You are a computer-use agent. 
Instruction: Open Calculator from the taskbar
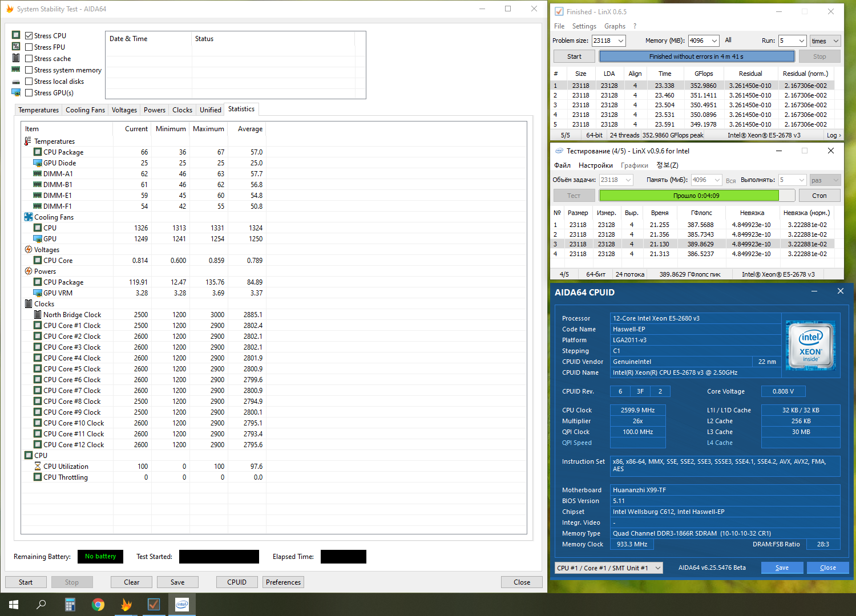pos(70,605)
